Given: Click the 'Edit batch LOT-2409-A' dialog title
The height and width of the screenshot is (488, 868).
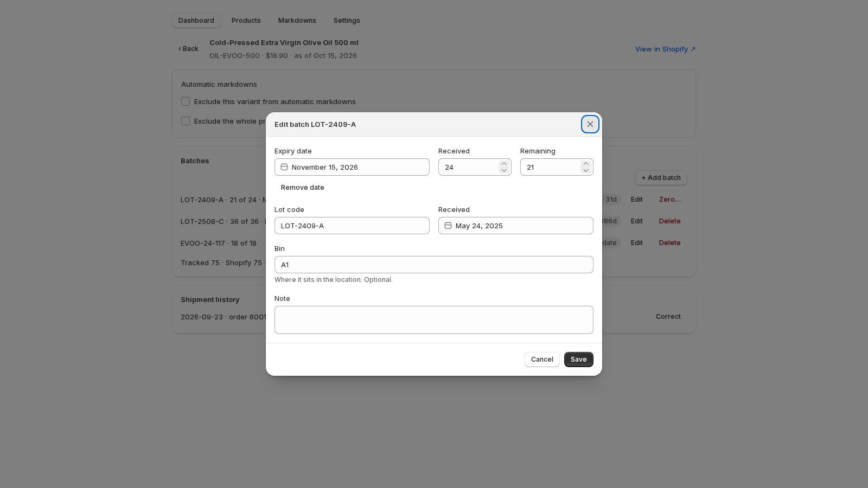Looking at the screenshot, I should coord(315,125).
